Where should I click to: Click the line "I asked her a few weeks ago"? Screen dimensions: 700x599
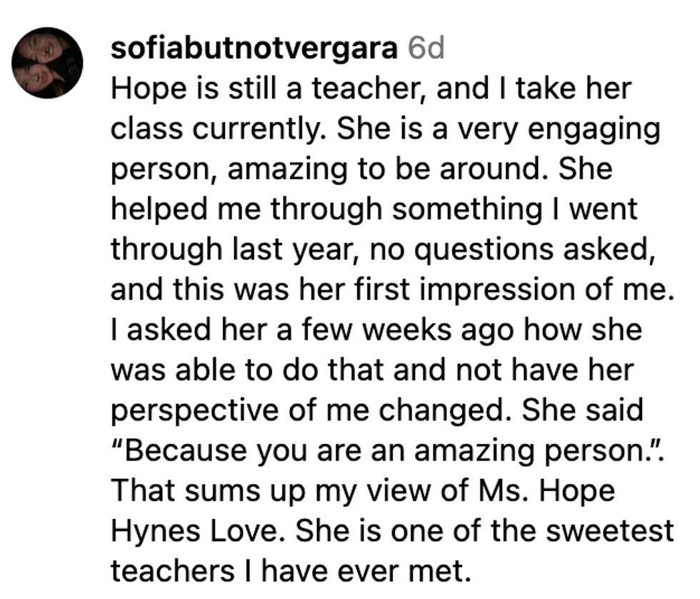click(376, 330)
